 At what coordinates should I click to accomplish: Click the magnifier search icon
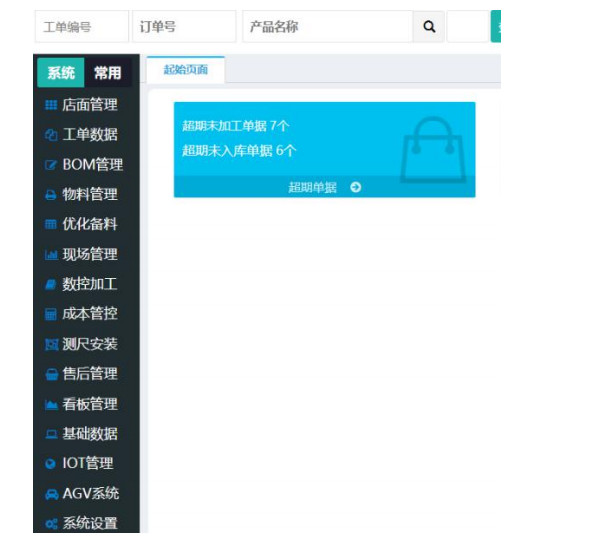pyautogui.click(x=428, y=27)
